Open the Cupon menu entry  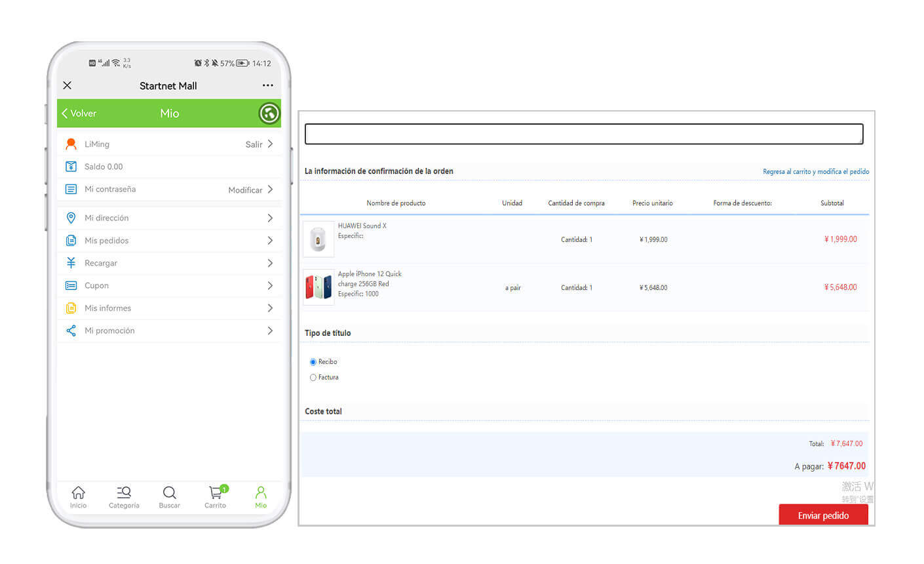[96, 285]
